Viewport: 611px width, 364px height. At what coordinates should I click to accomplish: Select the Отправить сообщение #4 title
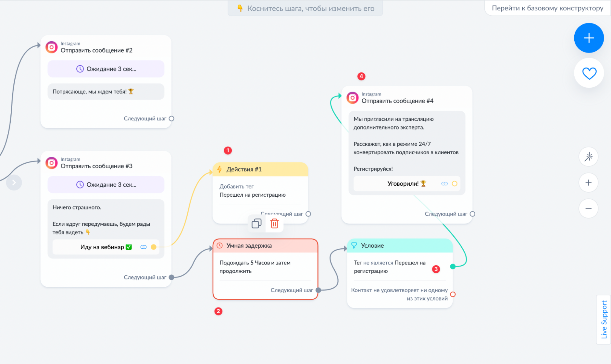coord(397,101)
